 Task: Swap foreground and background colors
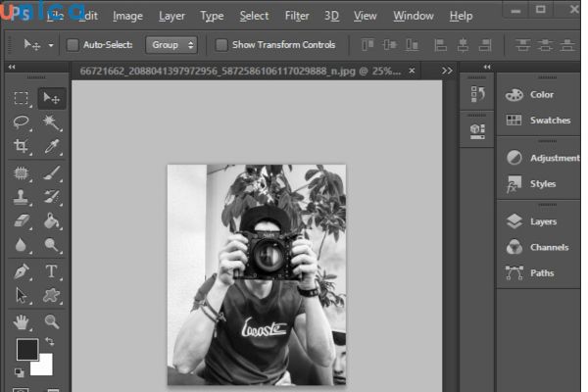coord(50,341)
